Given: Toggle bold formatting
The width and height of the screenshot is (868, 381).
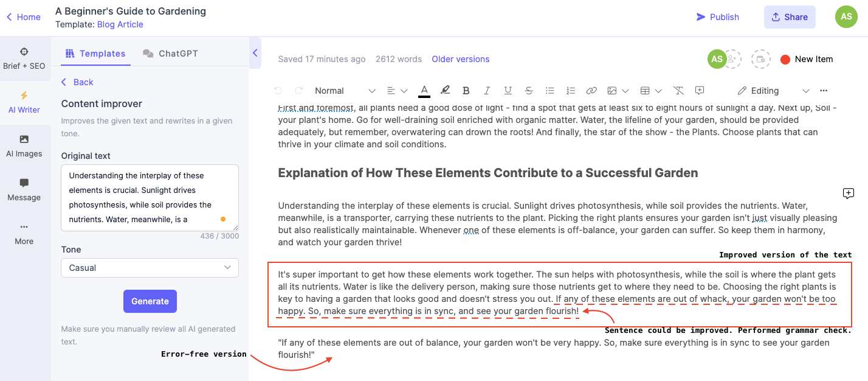Looking at the screenshot, I should (x=466, y=91).
